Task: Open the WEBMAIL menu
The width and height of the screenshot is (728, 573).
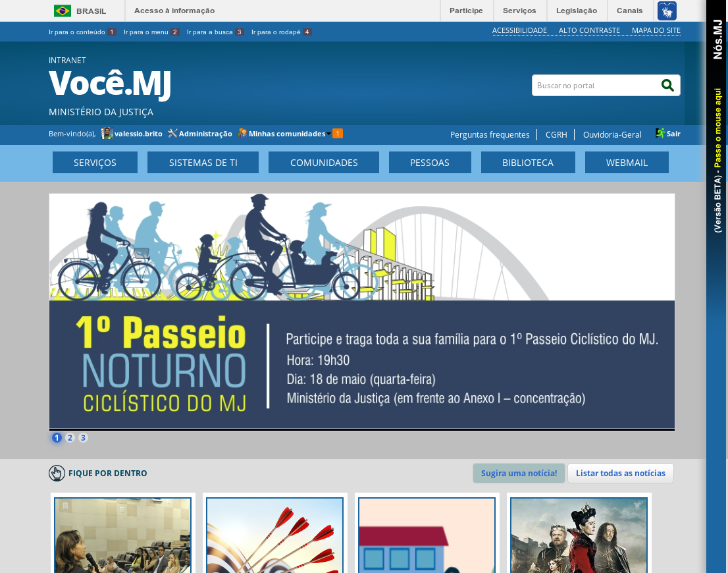Action: click(627, 163)
